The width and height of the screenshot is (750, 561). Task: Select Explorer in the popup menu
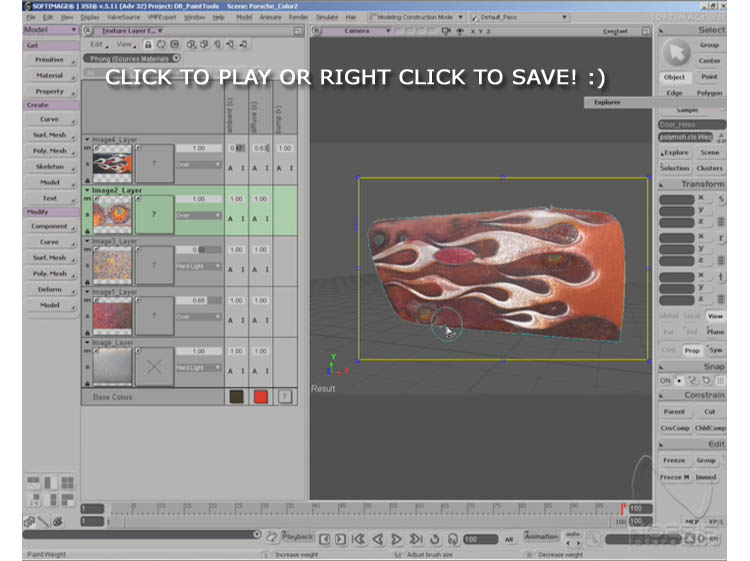(607, 102)
